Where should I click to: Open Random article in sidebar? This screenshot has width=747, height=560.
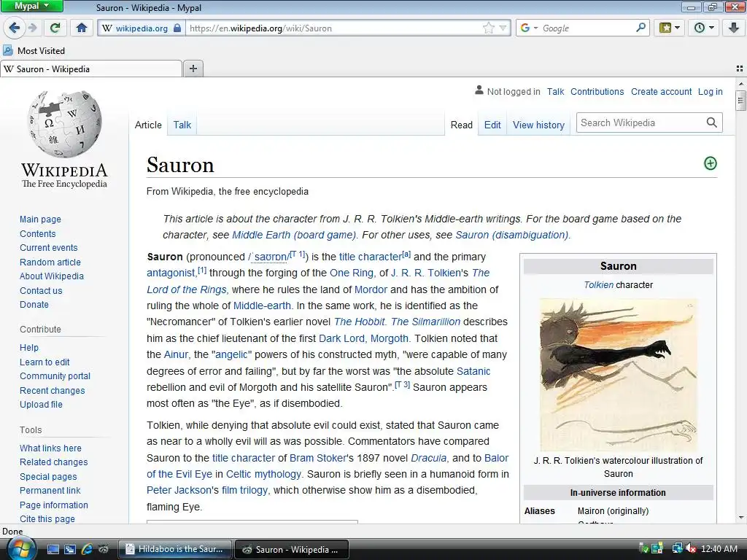pyautogui.click(x=50, y=262)
